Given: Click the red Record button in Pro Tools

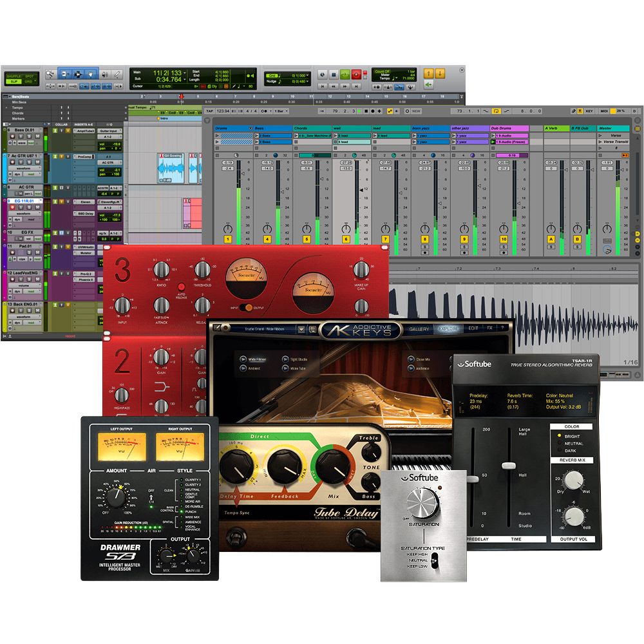Looking at the screenshot, I should pos(356,75).
